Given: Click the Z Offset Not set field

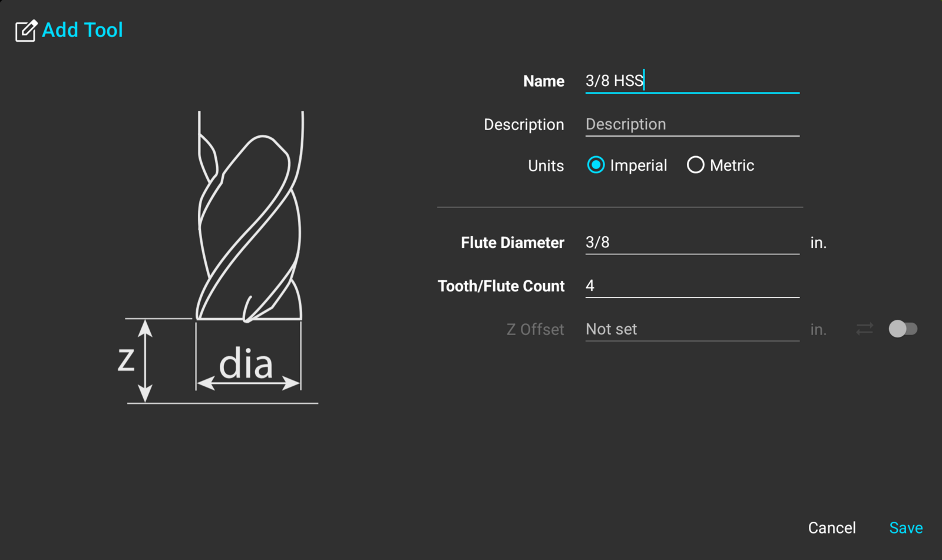Looking at the screenshot, I should point(692,329).
